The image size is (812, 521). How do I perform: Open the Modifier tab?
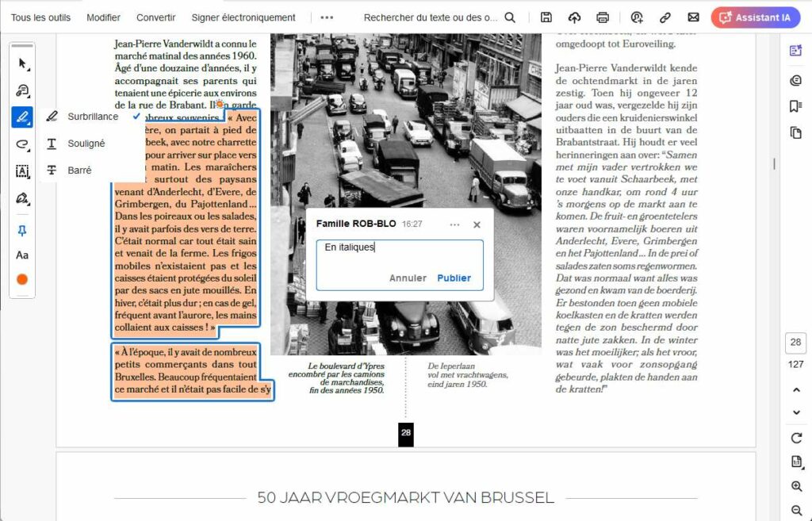[x=104, y=17]
